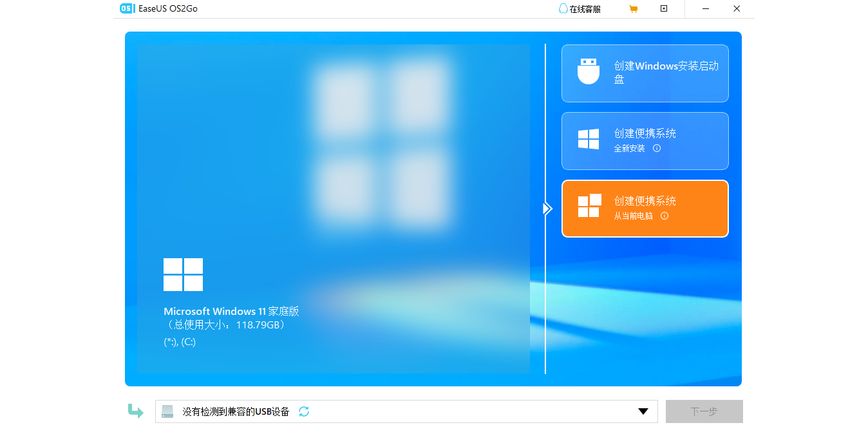Expand the USB device dropdown arrow
Image resolution: width=868 pixels, height=434 pixels.
(x=643, y=411)
